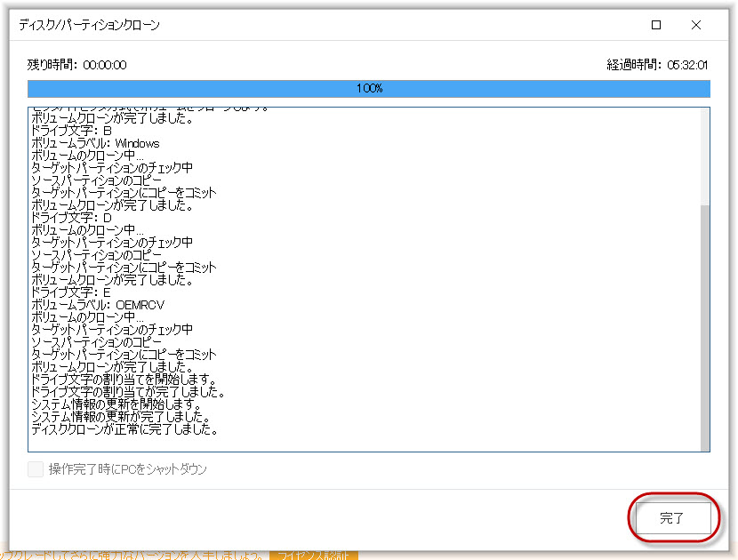Select log line ドライブ文字の割り当てが完了しました。
This screenshot has width=738, height=560.
(x=128, y=391)
